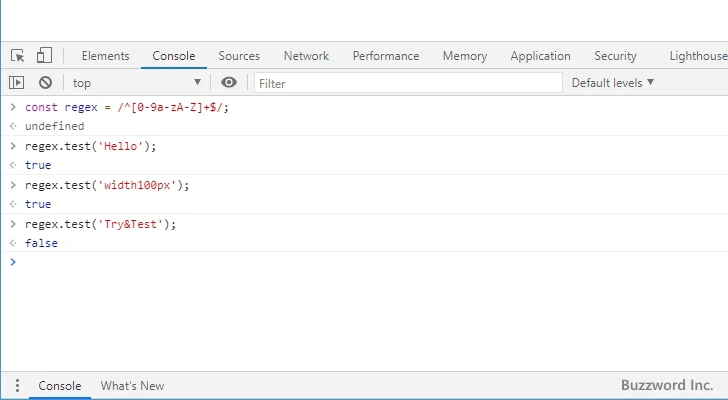Switch to the Application tab
The height and width of the screenshot is (400, 728).
pos(540,56)
